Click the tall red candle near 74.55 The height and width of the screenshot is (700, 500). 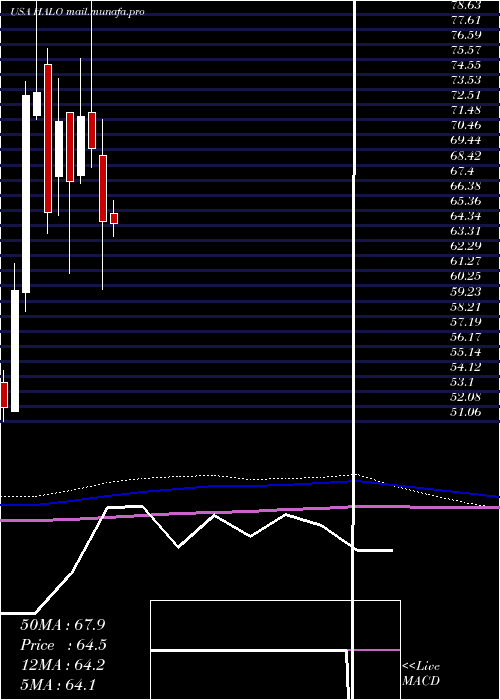48,138
